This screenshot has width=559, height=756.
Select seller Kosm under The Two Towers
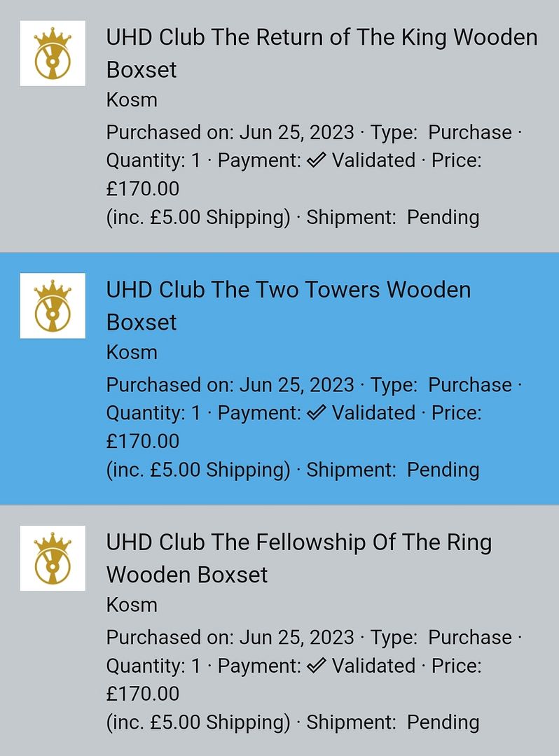click(x=132, y=352)
